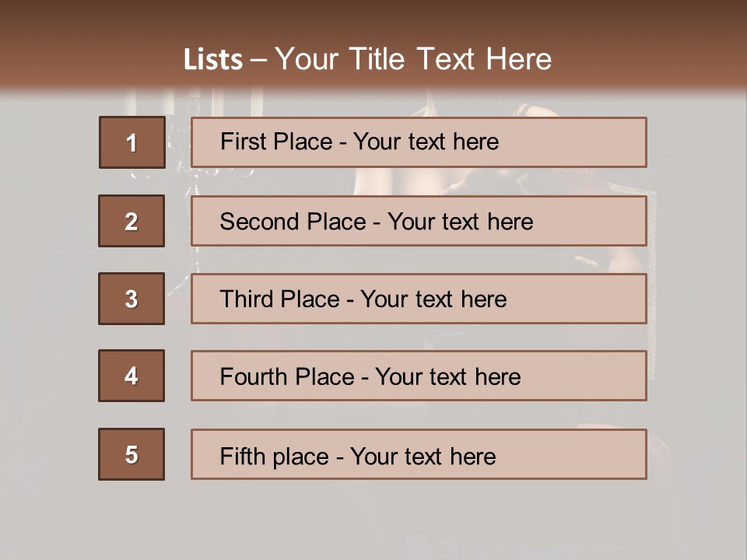Select the number 2 box
This screenshot has width=747, height=560.
pyautogui.click(x=132, y=221)
